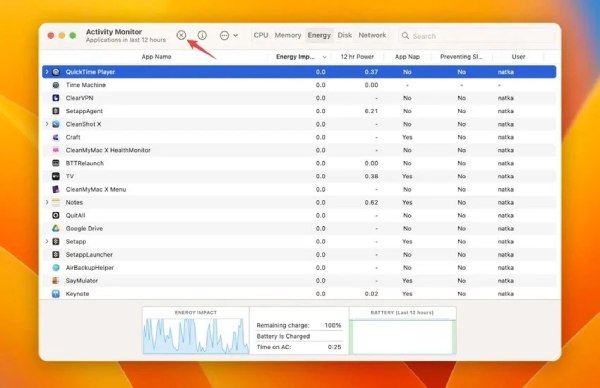Open the ellipsis actions menu button
This screenshot has width=600, height=388.
pos(225,36)
